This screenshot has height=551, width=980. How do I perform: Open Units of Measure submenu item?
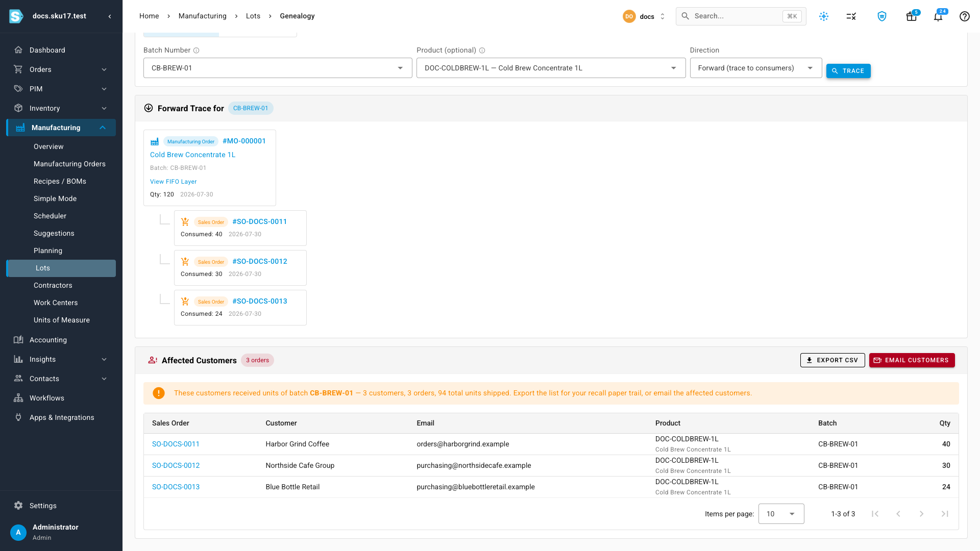tap(61, 320)
